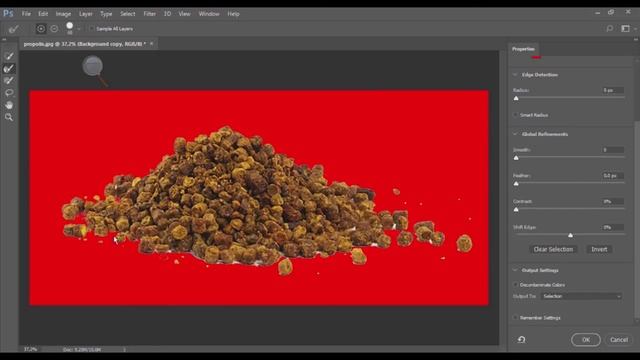Click the Photoshop Ps logo

tap(8, 13)
